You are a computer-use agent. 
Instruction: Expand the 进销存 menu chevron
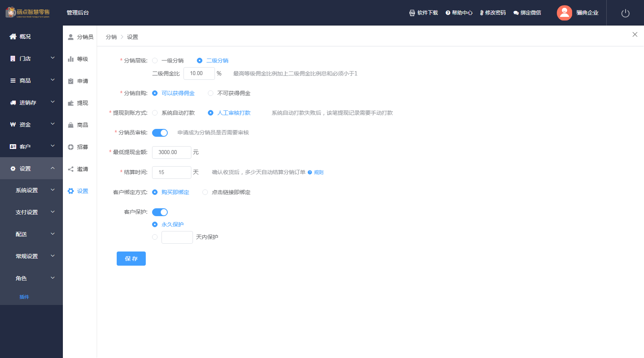53,102
